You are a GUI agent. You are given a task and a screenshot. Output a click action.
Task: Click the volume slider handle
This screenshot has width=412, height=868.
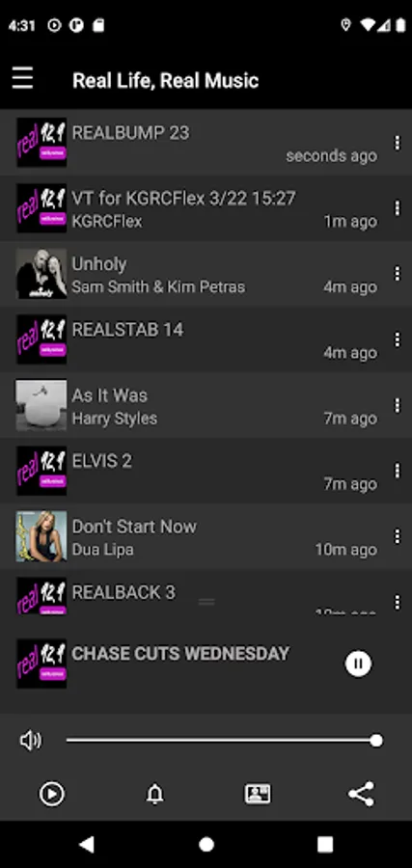tap(376, 740)
